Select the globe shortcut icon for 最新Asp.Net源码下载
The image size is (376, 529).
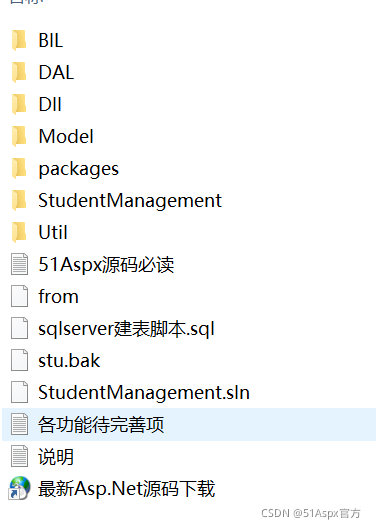click(19, 488)
